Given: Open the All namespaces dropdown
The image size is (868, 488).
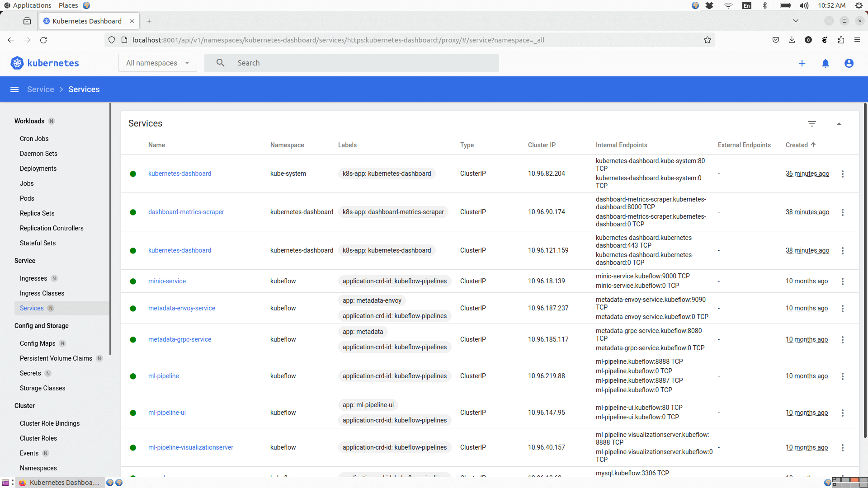Looking at the screenshot, I should click(157, 63).
